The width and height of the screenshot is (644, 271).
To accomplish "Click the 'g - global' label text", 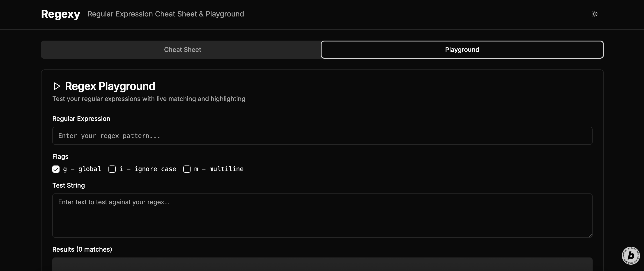I will (82, 169).
